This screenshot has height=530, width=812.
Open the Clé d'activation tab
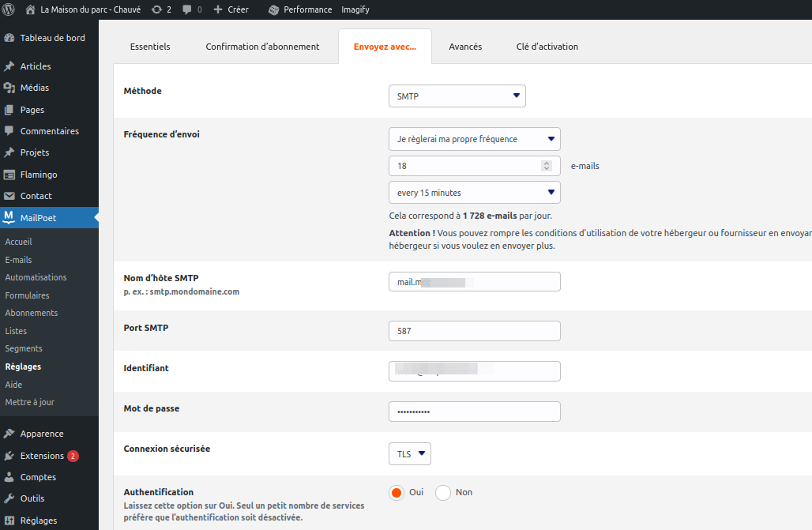(x=547, y=47)
